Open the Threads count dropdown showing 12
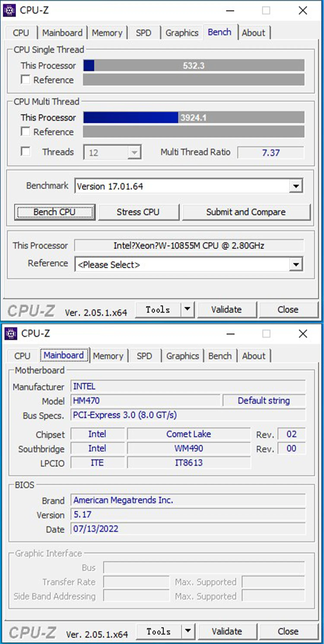The height and width of the screenshot is (644, 324). pos(134,152)
